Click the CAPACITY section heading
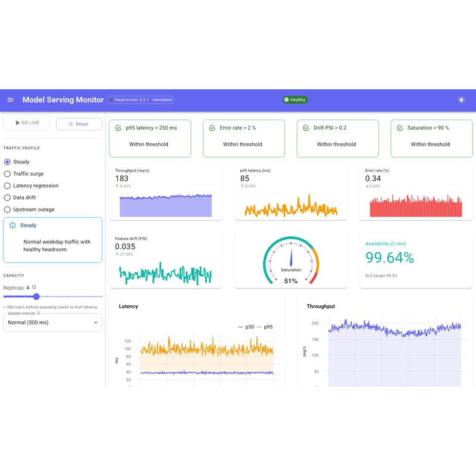 14,275
